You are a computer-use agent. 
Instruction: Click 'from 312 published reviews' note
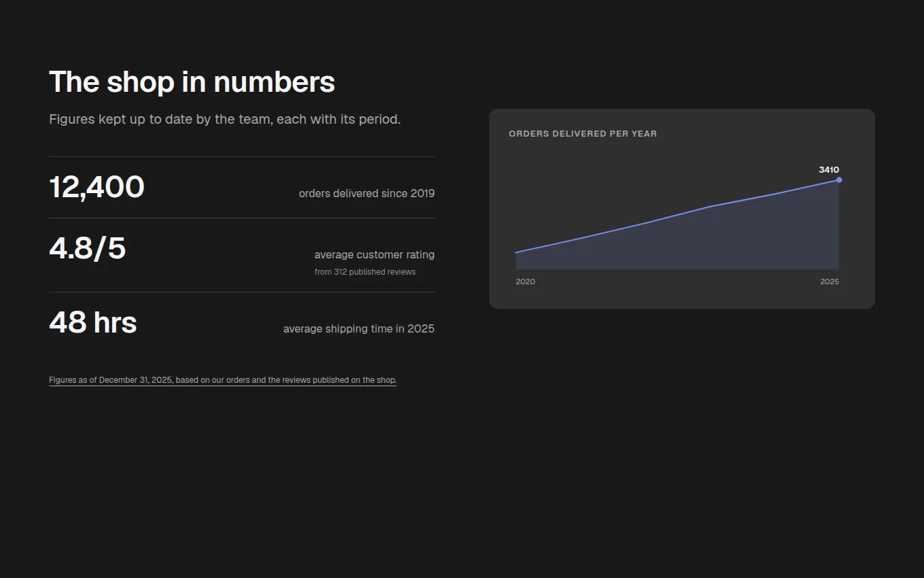[365, 272]
